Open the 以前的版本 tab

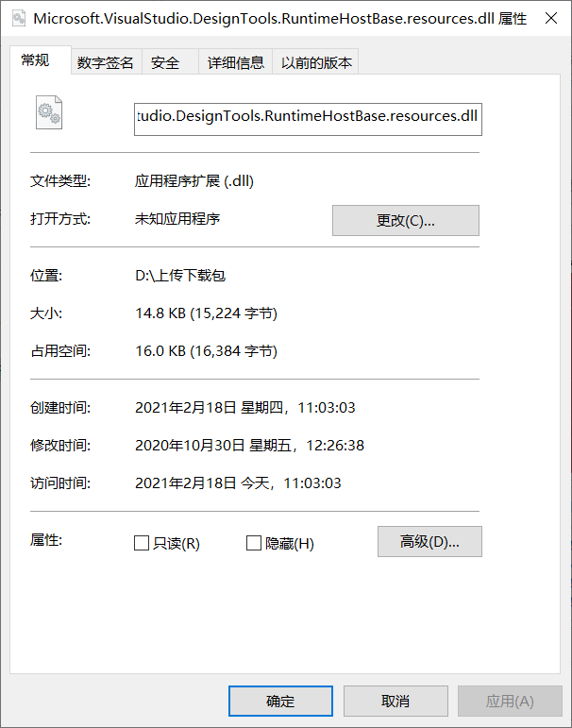[x=316, y=62]
